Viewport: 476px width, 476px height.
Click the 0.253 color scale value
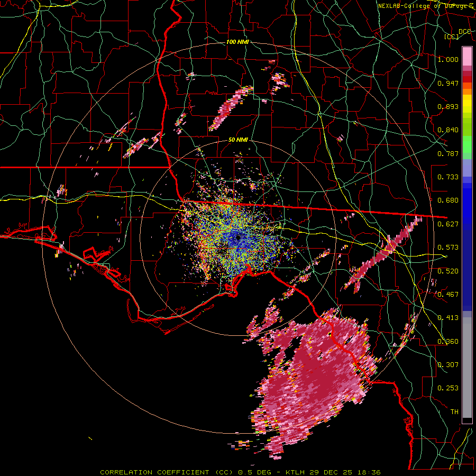point(448,388)
